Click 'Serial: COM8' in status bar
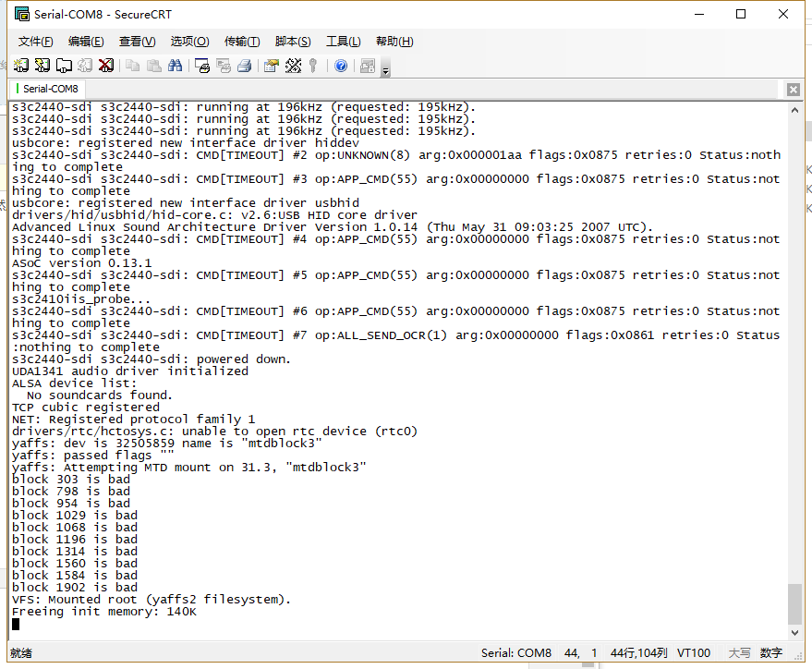This screenshot has height=669, width=812. 515,653
